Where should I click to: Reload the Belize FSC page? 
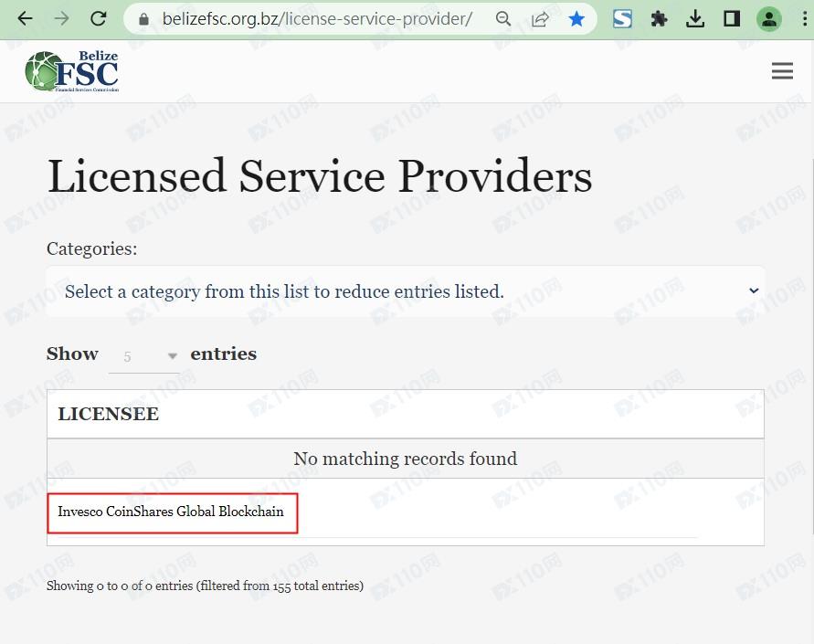click(x=99, y=19)
